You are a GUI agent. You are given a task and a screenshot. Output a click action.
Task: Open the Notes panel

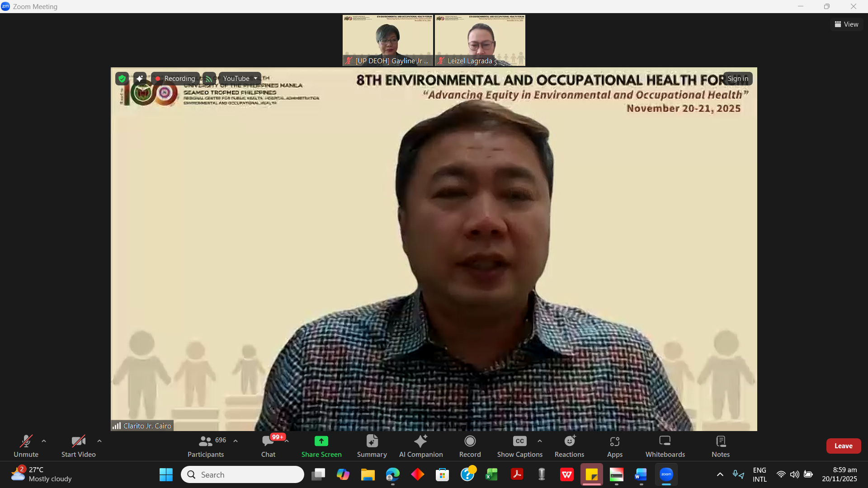720,446
